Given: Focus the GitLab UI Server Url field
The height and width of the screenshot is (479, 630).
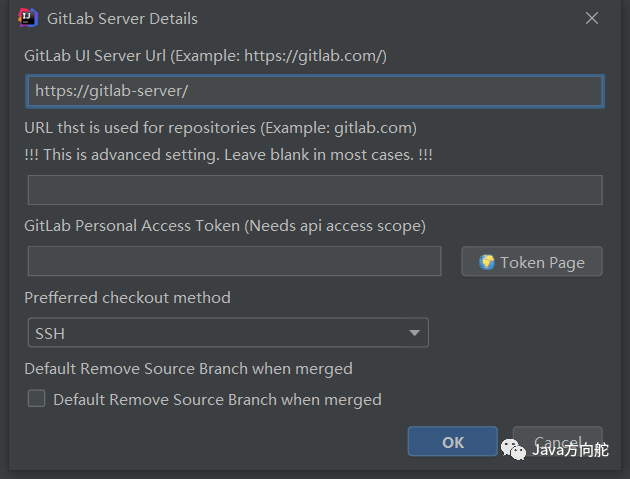Looking at the screenshot, I should [315, 91].
